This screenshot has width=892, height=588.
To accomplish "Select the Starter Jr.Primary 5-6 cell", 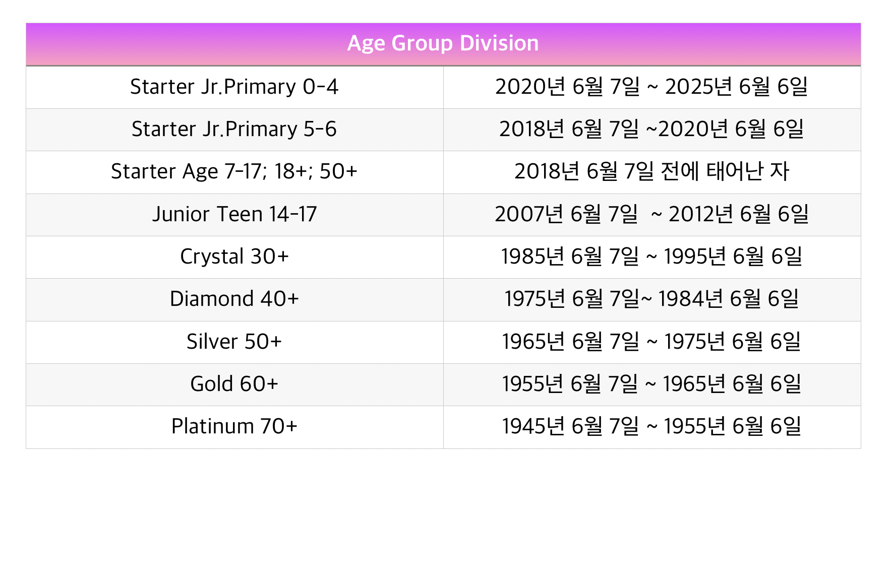I will [x=234, y=129].
